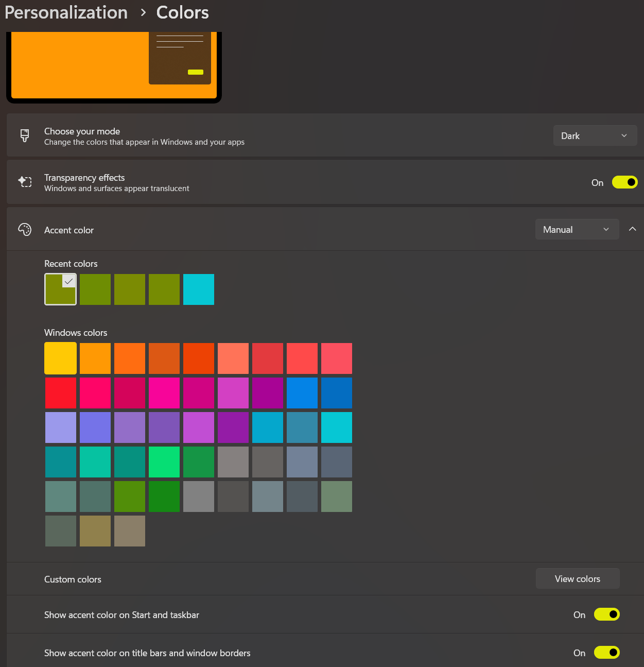The width and height of the screenshot is (644, 667).
Task: Select the khaki gold swatch in the last row
Action: point(95,531)
